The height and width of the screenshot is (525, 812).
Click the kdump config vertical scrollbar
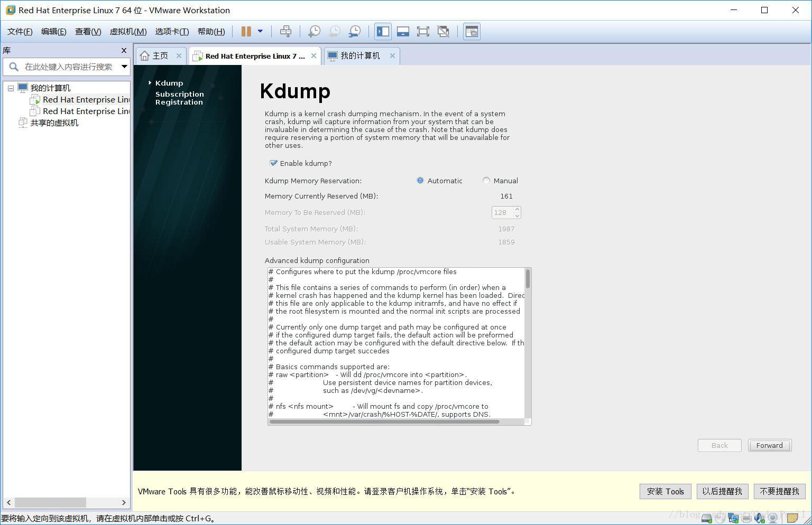click(x=528, y=279)
